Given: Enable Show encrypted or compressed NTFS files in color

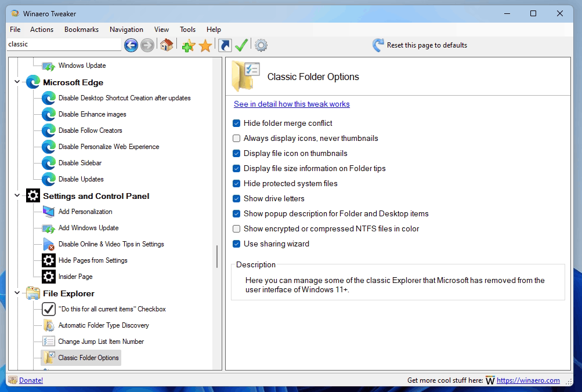Looking at the screenshot, I should coord(236,229).
